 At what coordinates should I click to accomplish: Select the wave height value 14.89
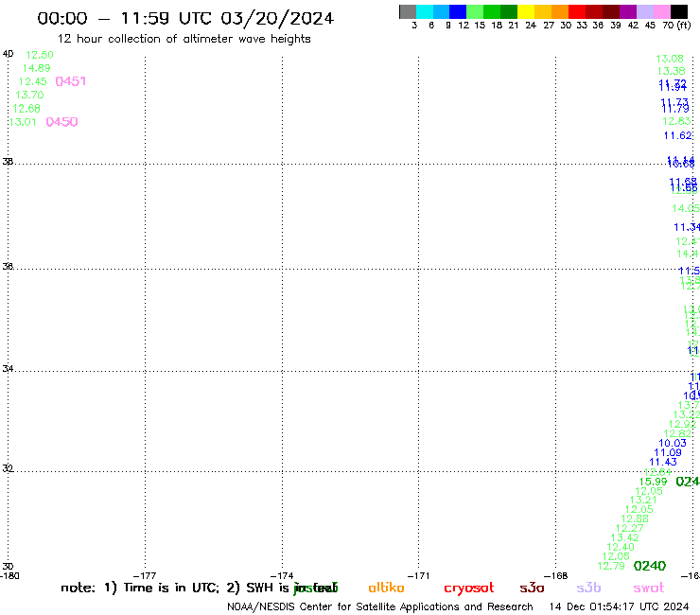pos(36,68)
